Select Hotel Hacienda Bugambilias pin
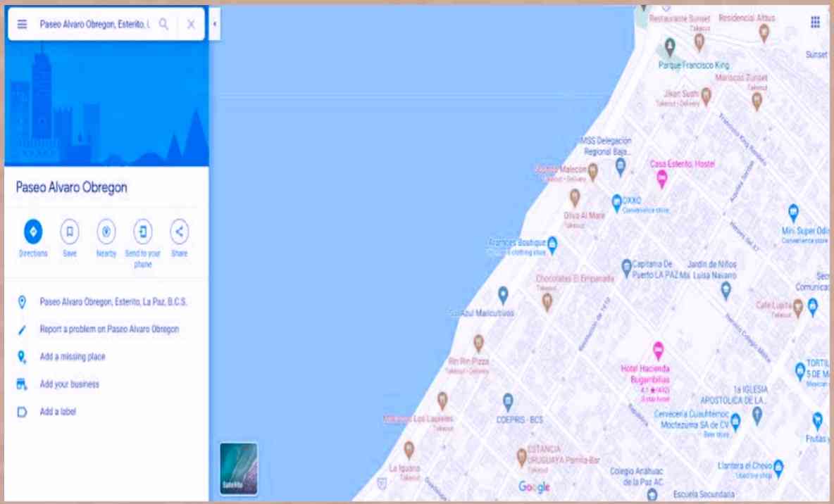This screenshot has width=834, height=504. 658,351
